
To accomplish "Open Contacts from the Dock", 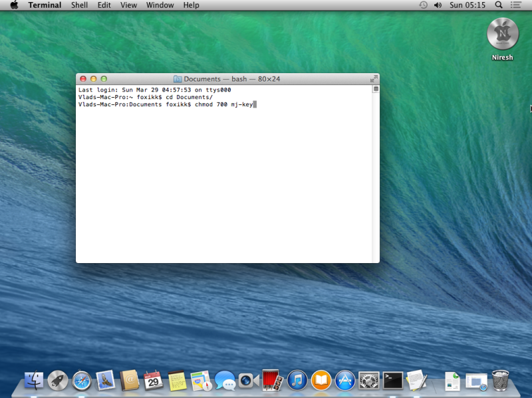I will (x=129, y=380).
